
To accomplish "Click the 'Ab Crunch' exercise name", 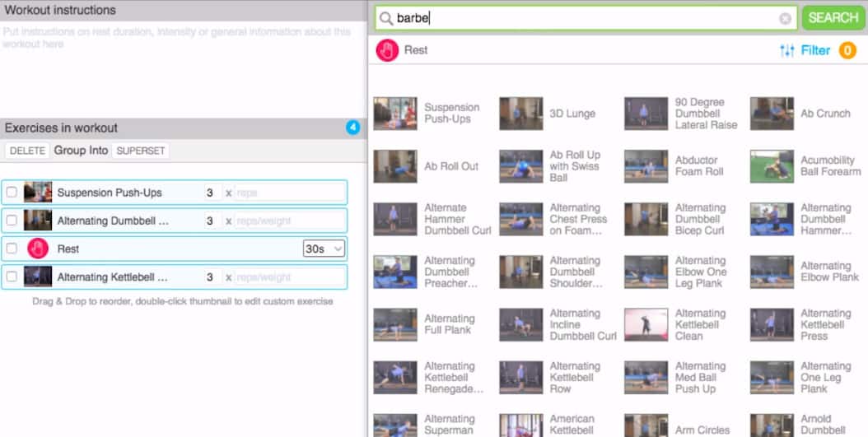I will (x=825, y=114).
